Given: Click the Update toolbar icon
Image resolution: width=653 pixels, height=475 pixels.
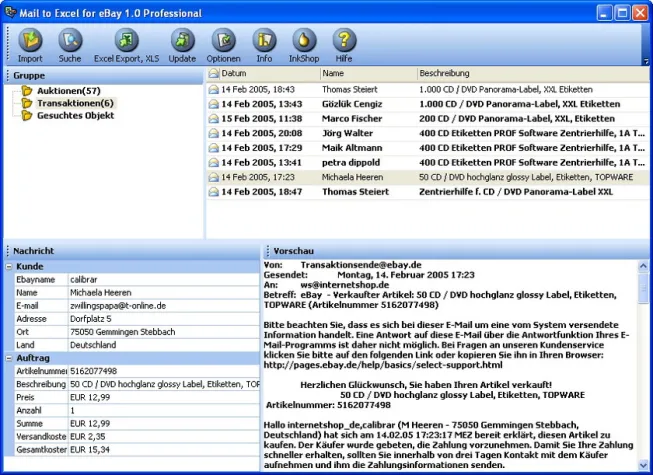Looking at the screenshot, I should [x=182, y=44].
